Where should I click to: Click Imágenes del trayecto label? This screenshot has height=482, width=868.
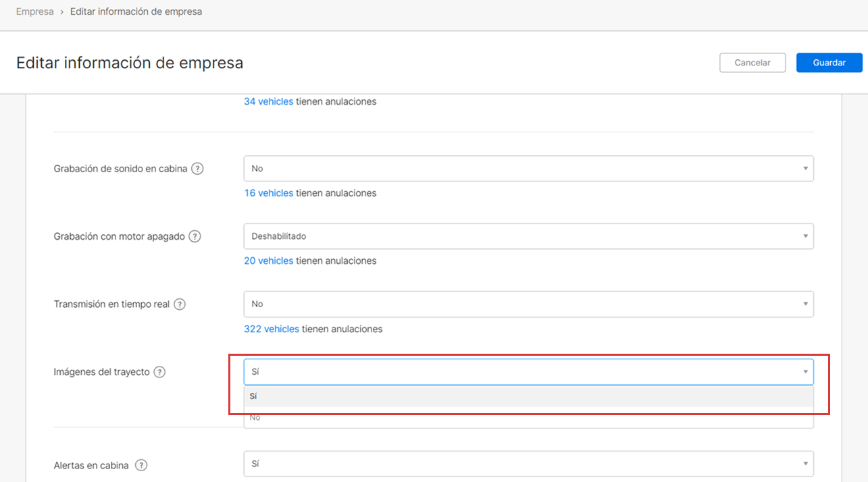coord(101,372)
